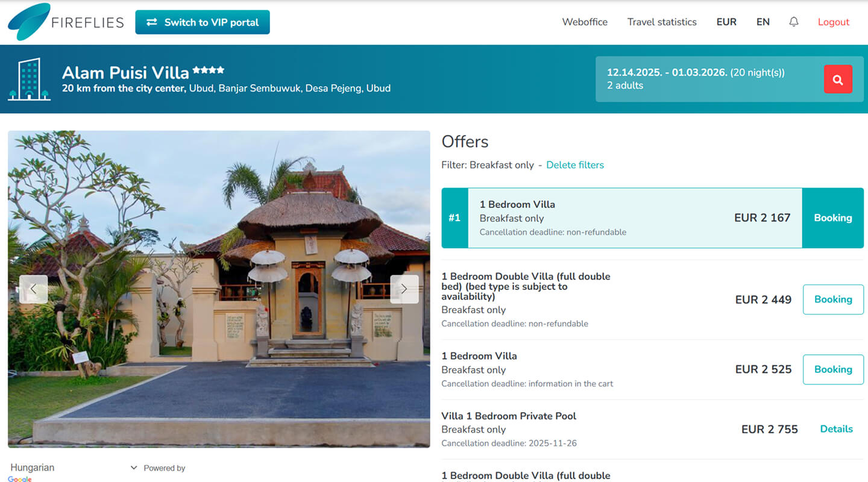View Details for Private Pool villa

[837, 429]
